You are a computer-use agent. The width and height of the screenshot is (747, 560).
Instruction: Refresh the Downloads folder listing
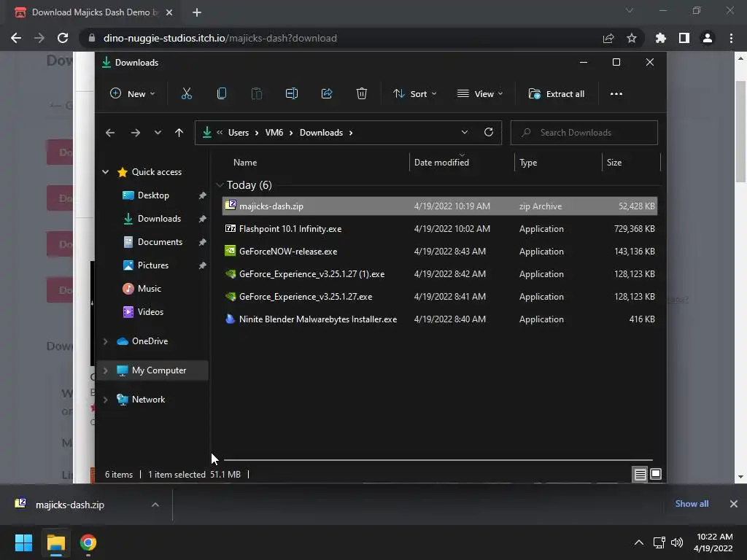488,133
